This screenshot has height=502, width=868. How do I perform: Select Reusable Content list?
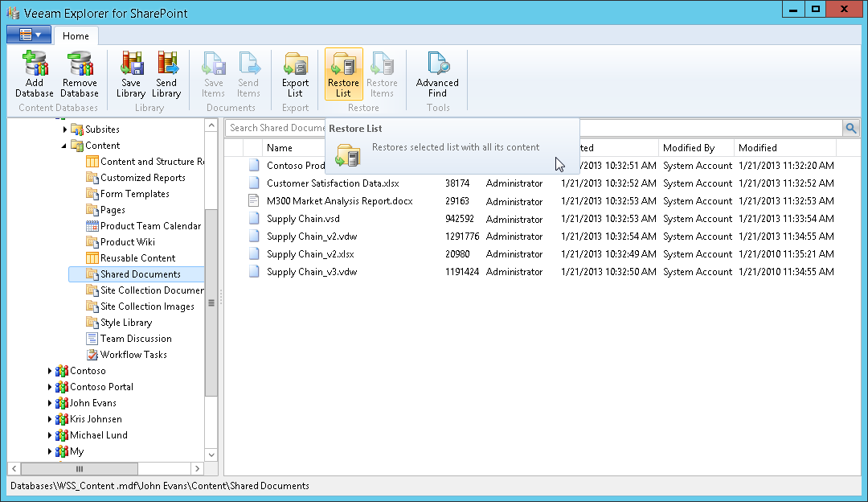tap(131, 258)
